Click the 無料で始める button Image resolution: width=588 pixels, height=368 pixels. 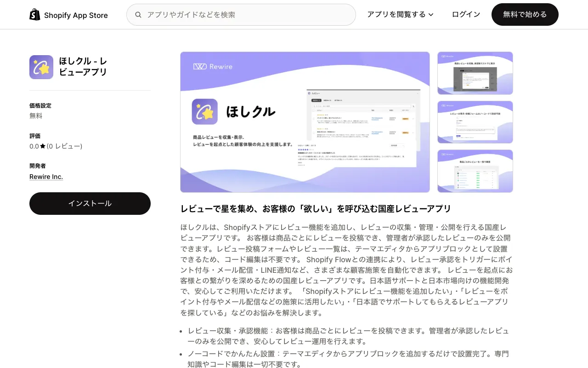coord(525,14)
